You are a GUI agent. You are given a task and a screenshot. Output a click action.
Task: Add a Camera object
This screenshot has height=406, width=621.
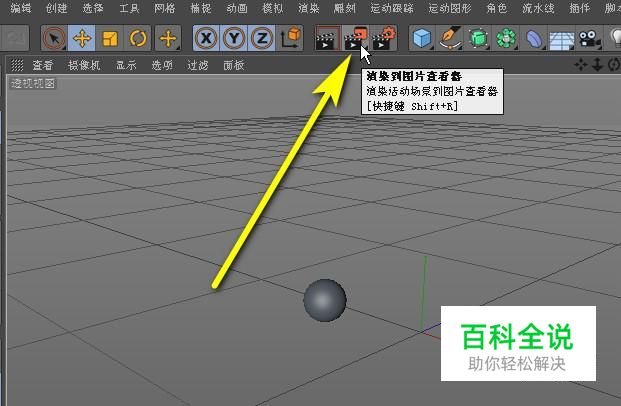coord(590,38)
